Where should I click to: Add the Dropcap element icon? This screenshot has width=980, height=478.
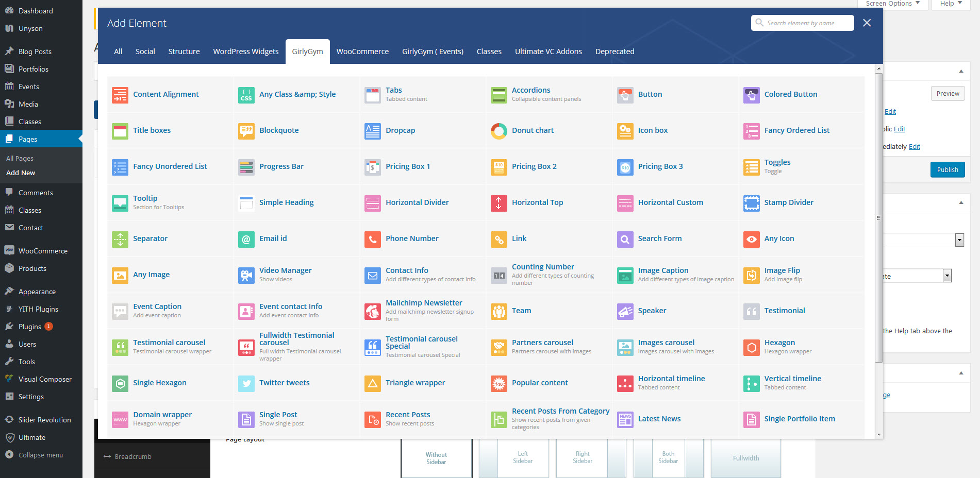click(x=372, y=131)
